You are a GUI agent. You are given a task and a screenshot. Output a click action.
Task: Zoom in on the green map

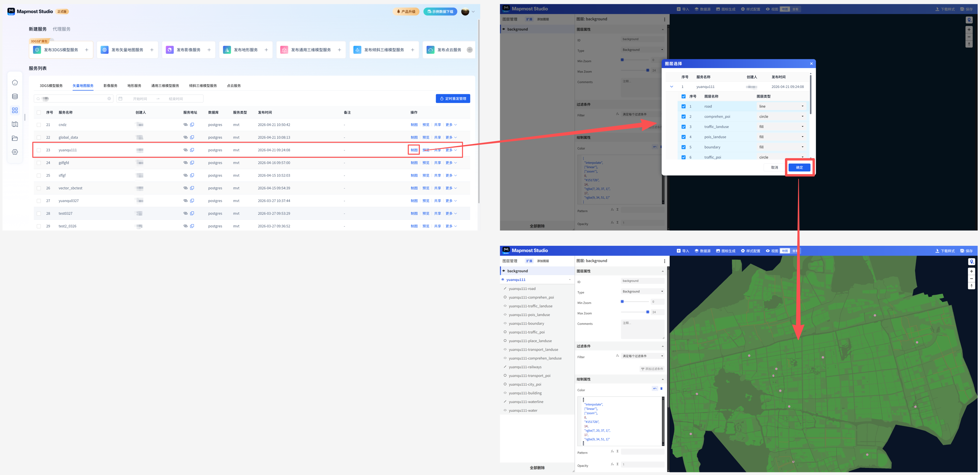971,271
